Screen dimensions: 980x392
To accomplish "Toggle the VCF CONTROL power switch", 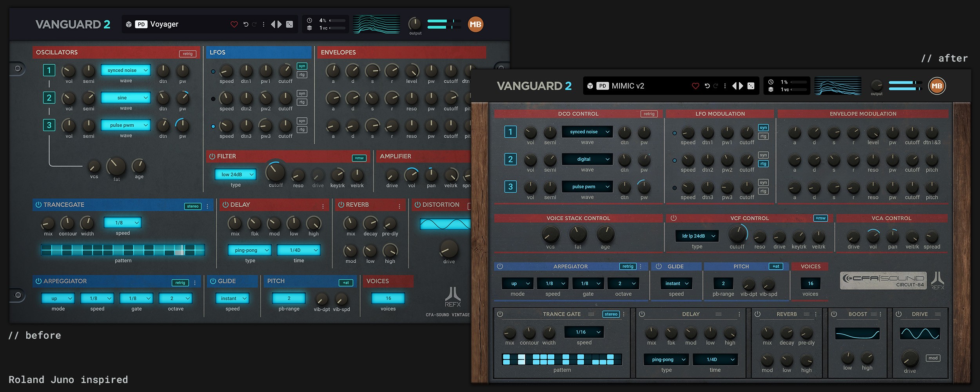I will (673, 218).
